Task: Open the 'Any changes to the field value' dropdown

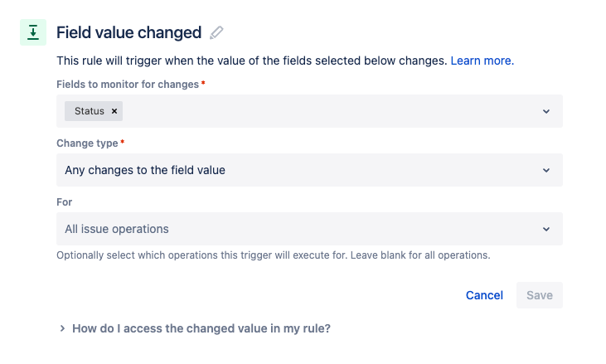Action: [x=309, y=170]
